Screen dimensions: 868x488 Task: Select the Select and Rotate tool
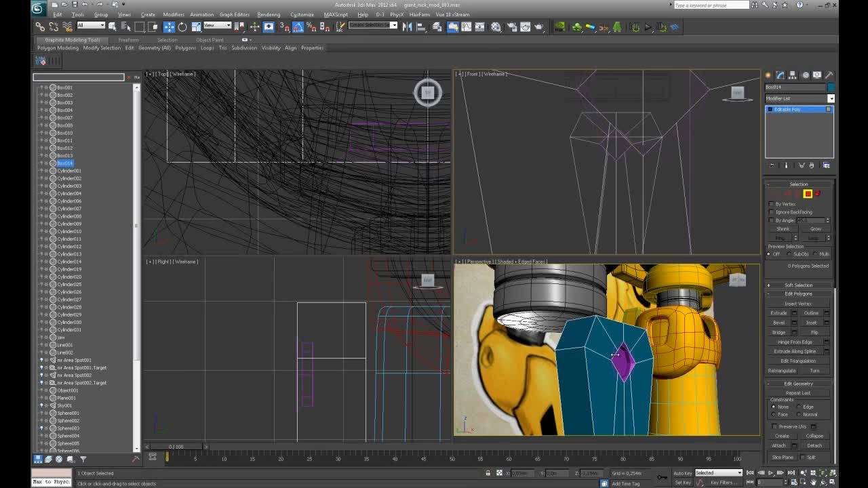pyautogui.click(x=182, y=26)
